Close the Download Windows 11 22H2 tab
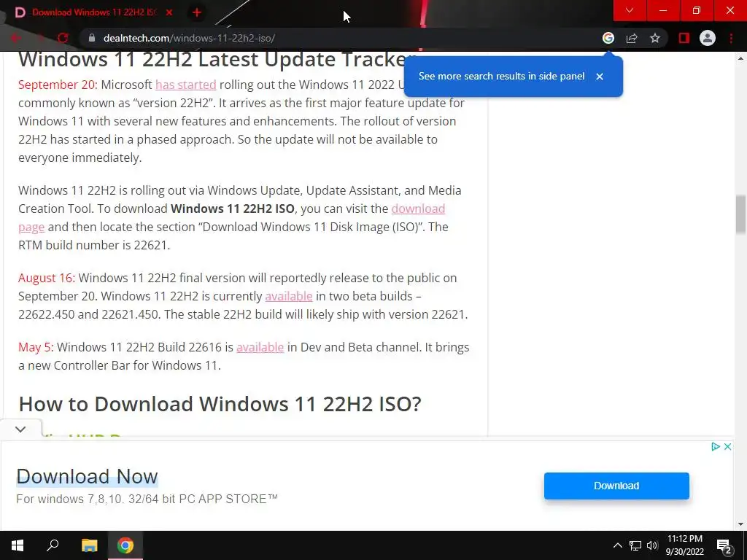This screenshot has height=560, width=747. [x=169, y=13]
